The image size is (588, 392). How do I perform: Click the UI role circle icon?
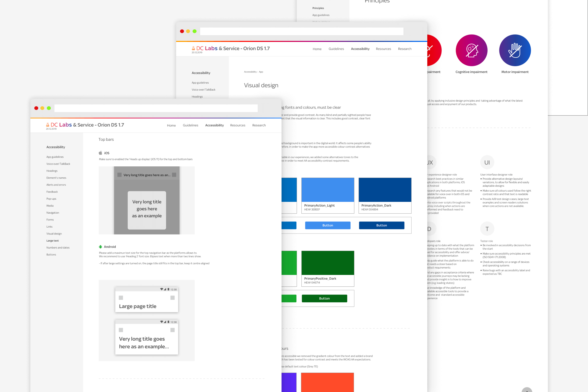487,162
